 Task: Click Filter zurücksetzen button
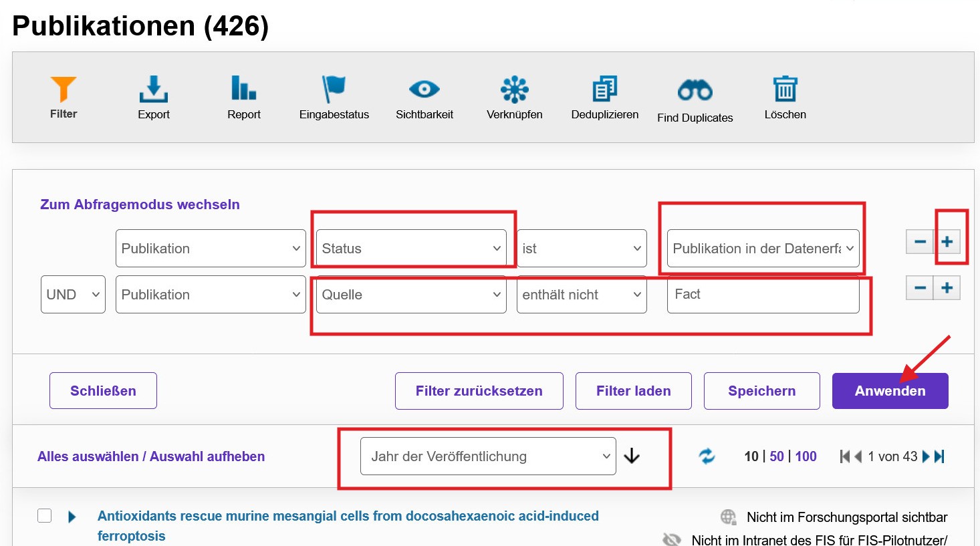479,391
